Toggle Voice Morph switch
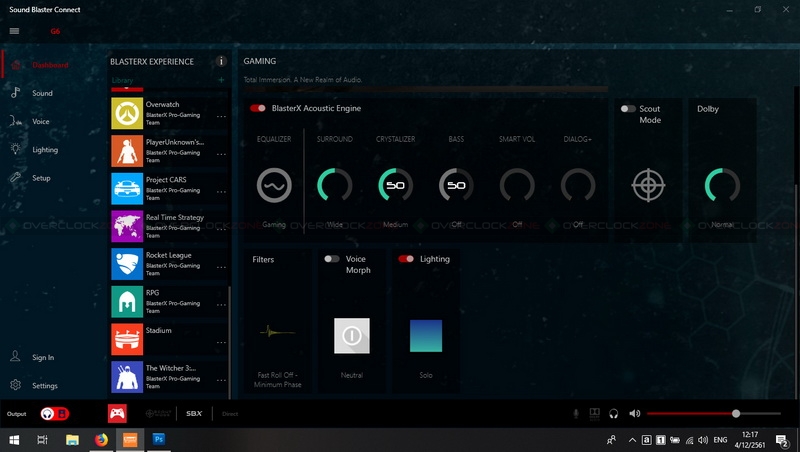The height and width of the screenshot is (452, 800). (332, 259)
